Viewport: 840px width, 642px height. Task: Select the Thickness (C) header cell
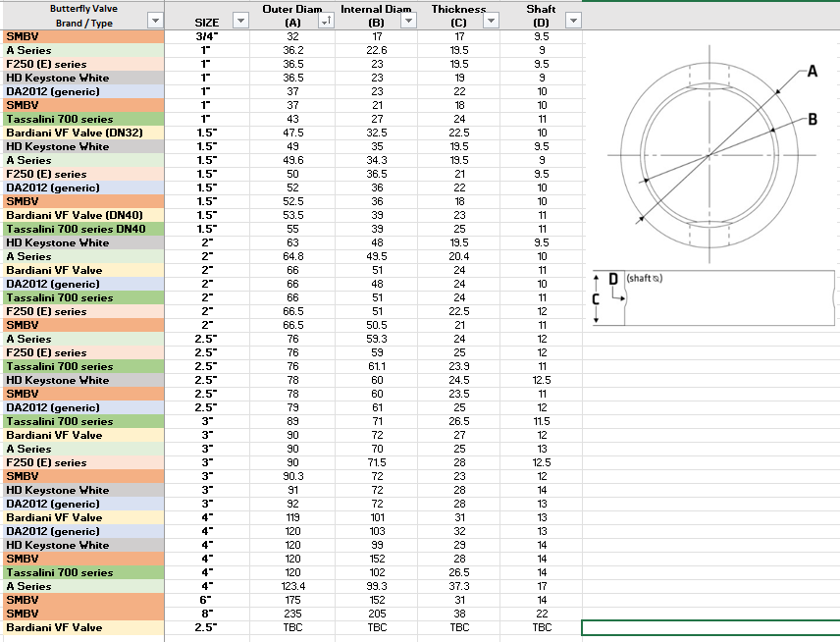click(x=458, y=15)
